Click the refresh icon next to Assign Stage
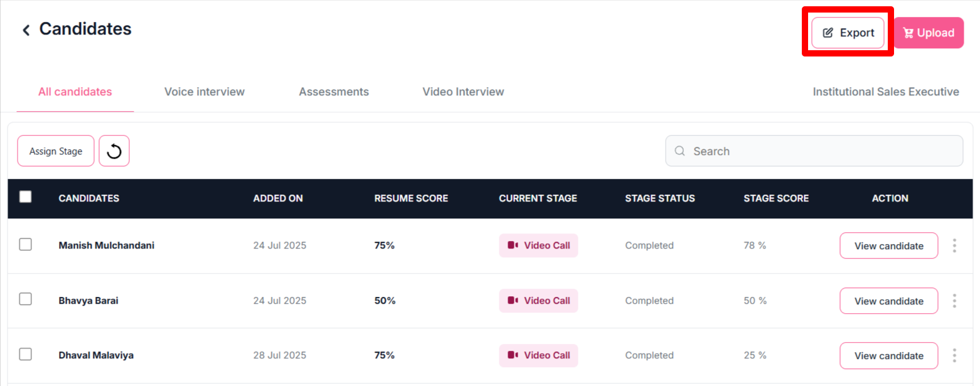Viewport: 980px width, 386px height. point(114,151)
